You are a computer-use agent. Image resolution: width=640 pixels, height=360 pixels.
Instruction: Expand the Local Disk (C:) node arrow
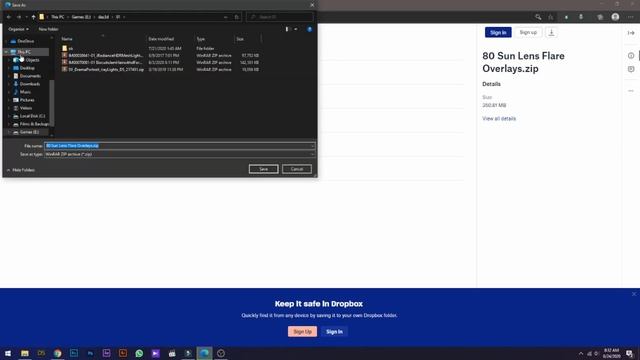tap(9, 116)
